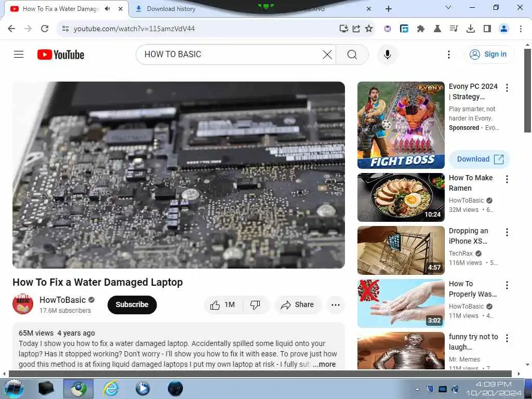This screenshot has height=399, width=532.
Task: Show hidden system tray icons arrow
Action: [x=417, y=389]
